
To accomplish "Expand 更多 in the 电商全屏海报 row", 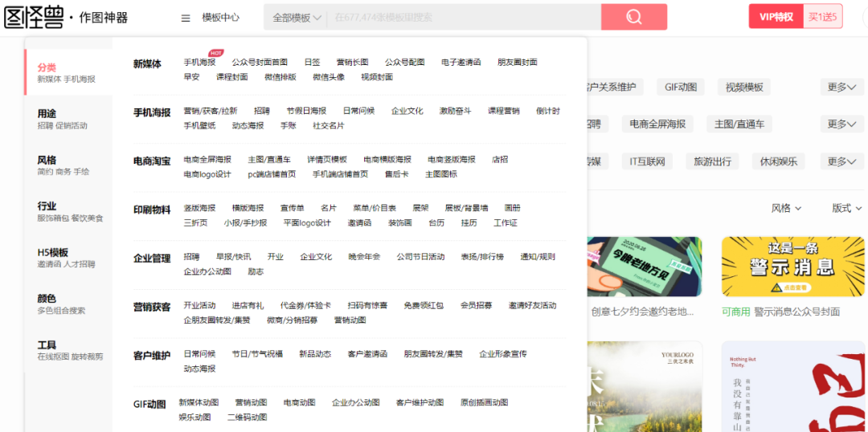I will pyautogui.click(x=842, y=124).
